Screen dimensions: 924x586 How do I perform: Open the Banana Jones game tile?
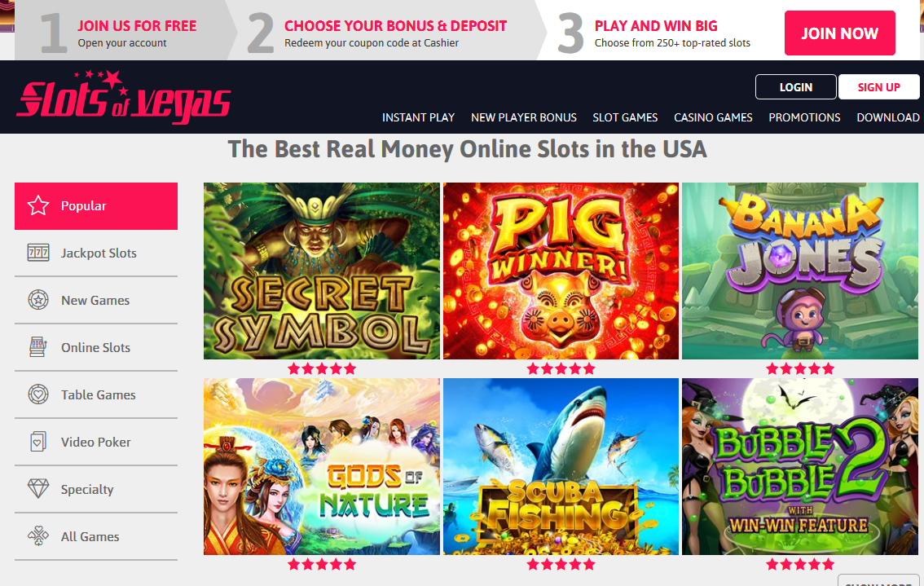tap(800, 271)
